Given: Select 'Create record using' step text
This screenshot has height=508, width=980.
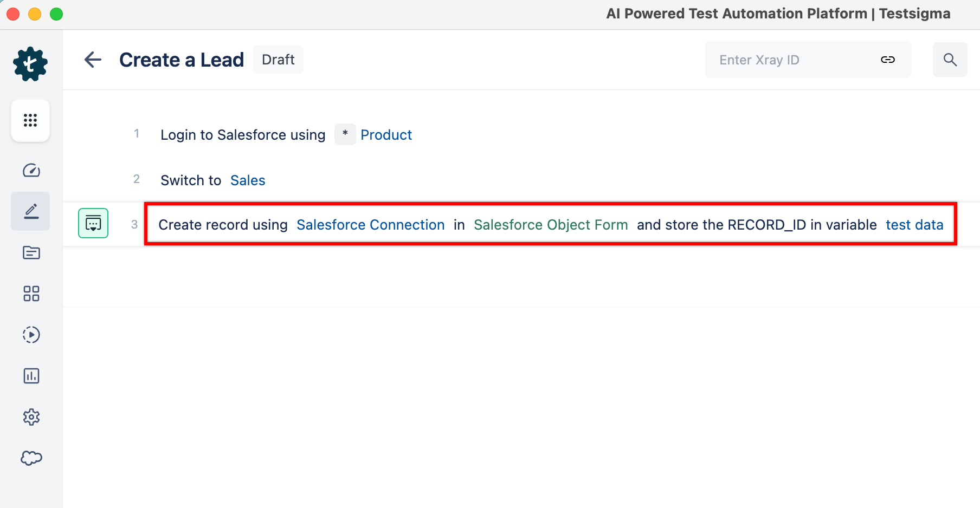Looking at the screenshot, I should pyautogui.click(x=223, y=225).
